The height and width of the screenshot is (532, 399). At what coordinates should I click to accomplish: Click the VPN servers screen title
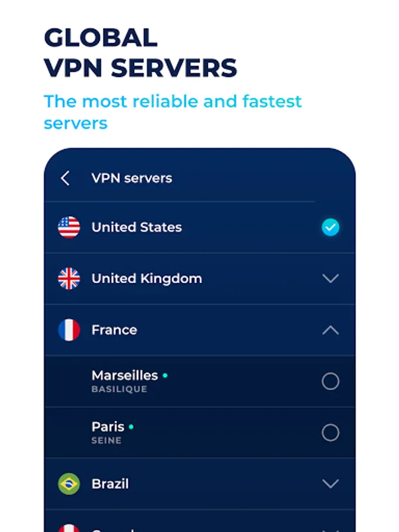[x=132, y=178]
